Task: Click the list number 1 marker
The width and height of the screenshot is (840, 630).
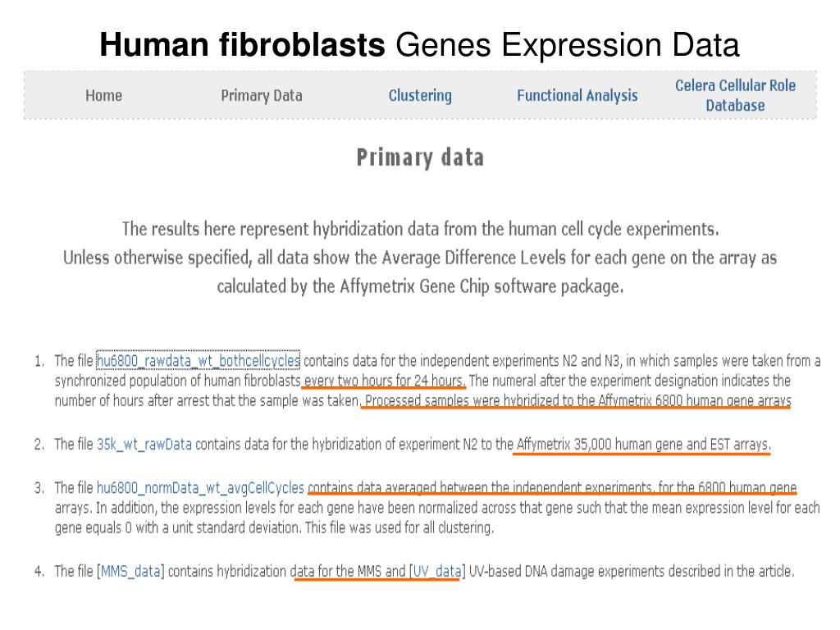Action: 39,361
